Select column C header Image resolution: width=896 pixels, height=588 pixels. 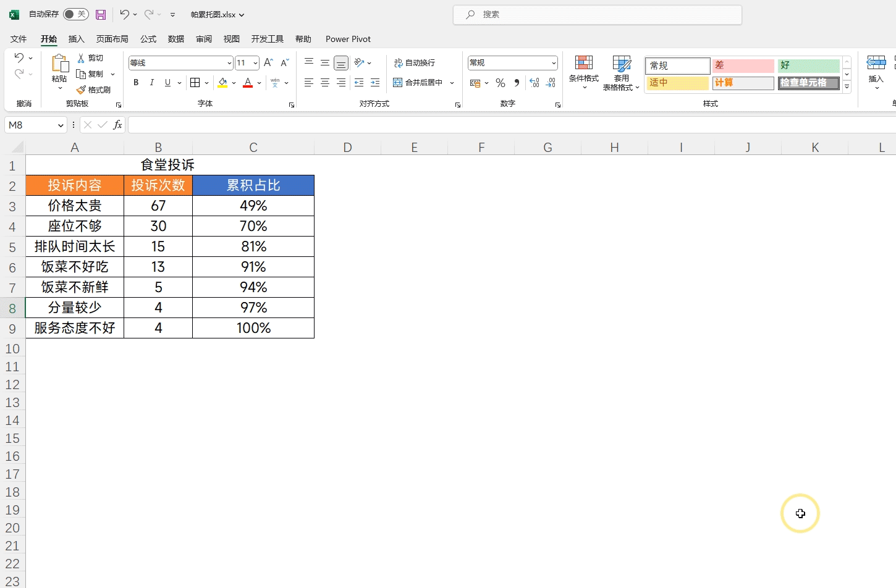pyautogui.click(x=253, y=147)
